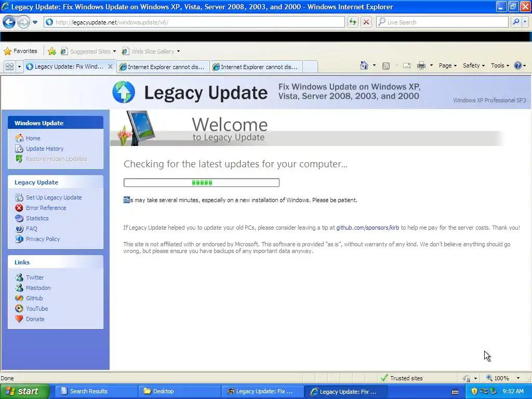Click the browser Forward arrow button
This screenshot has width=532, height=399.
point(23,22)
